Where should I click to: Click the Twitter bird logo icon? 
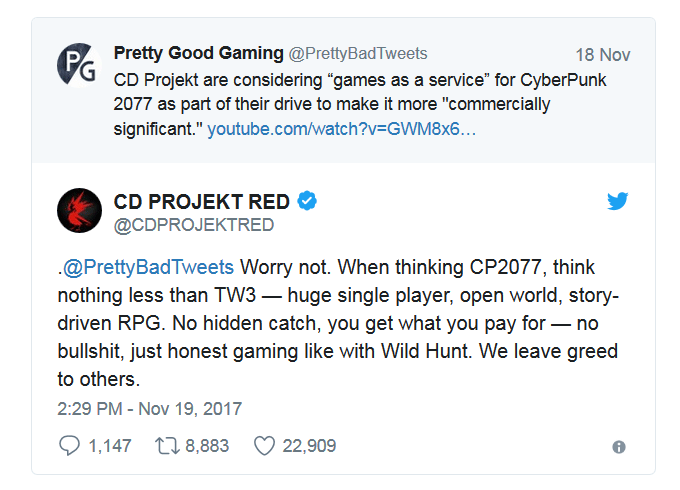(x=618, y=202)
